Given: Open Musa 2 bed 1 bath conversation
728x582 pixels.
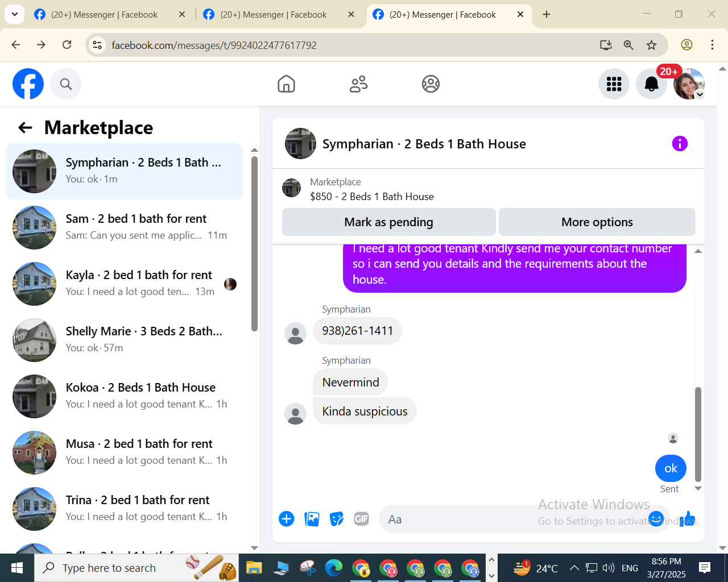Looking at the screenshot, I should (x=125, y=452).
